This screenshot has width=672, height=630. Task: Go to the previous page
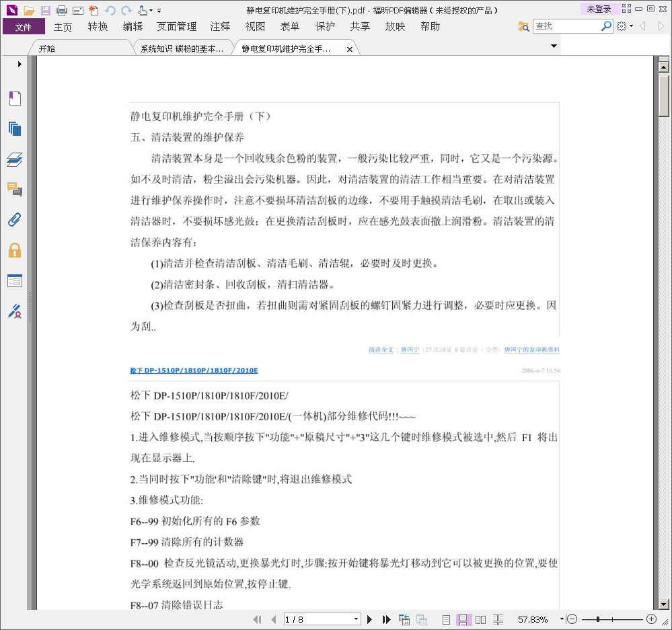coord(273,619)
